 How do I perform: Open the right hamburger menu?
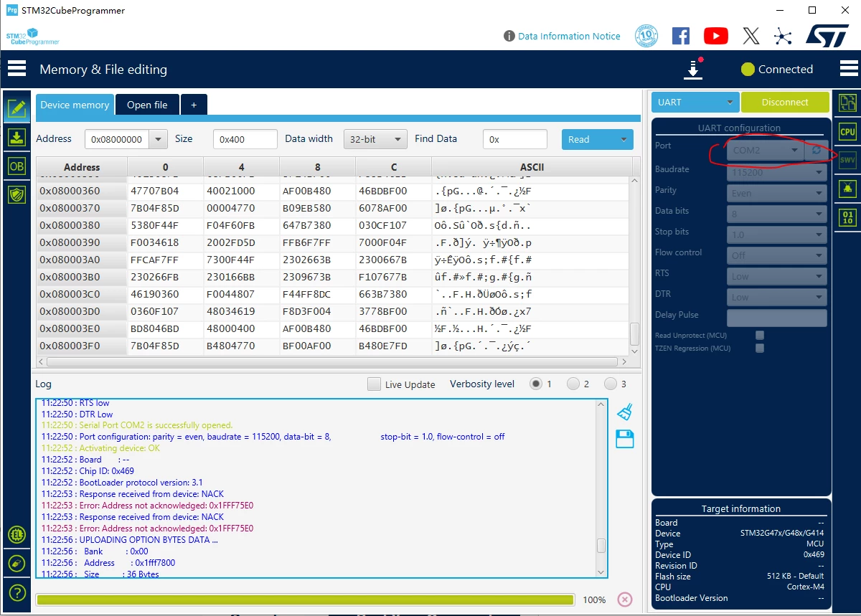point(849,69)
